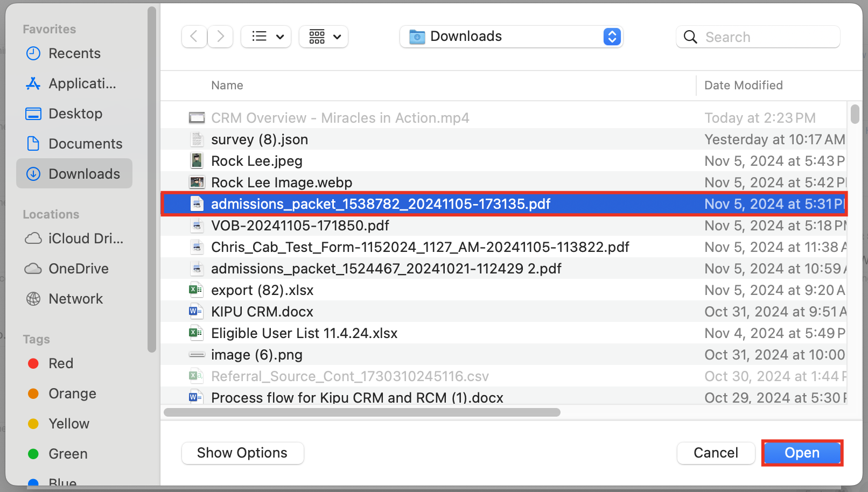Click the forward navigation arrow

220,37
